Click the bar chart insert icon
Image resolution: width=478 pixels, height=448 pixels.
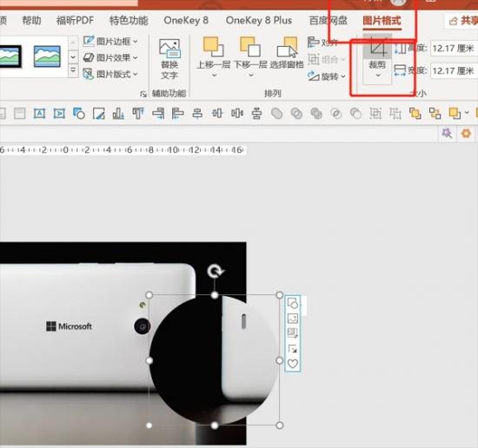[x=118, y=114]
